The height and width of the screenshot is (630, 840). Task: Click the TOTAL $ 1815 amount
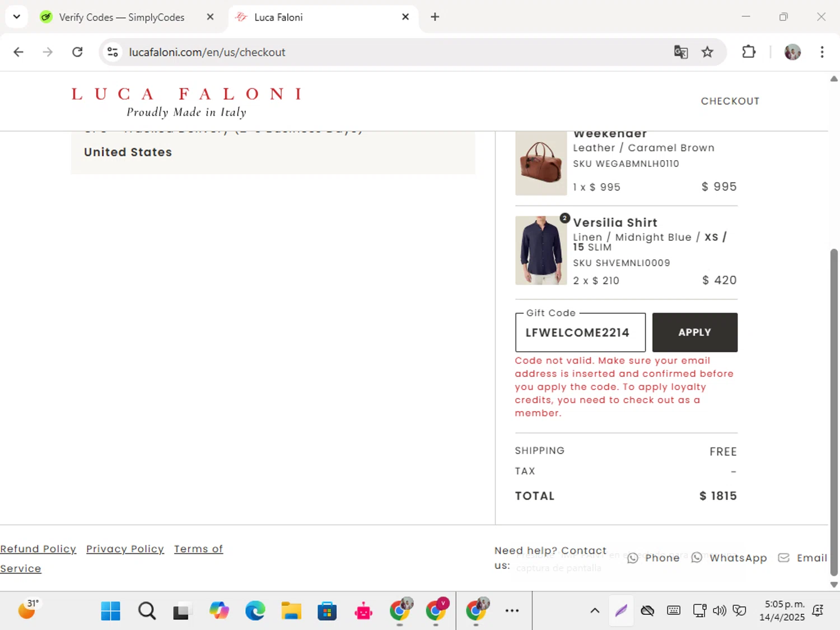coord(718,496)
